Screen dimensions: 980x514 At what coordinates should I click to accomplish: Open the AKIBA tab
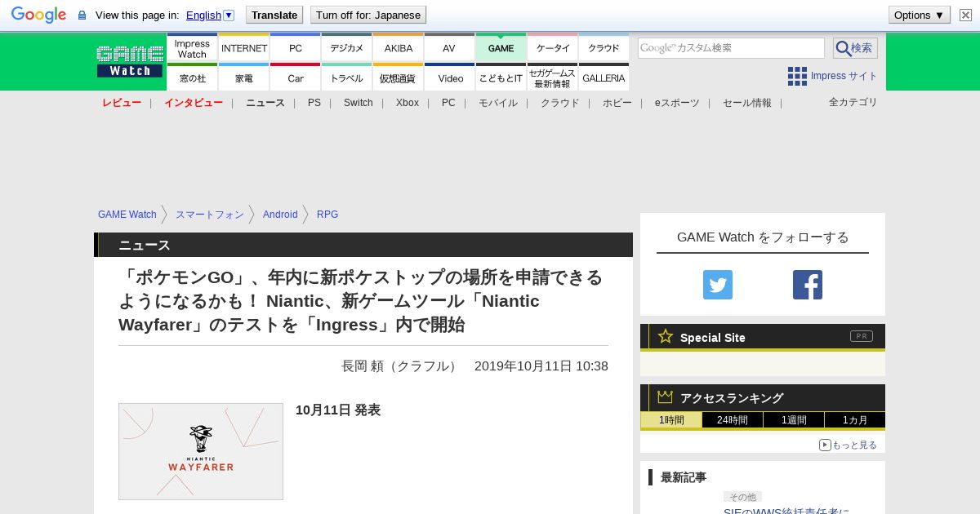[399, 47]
